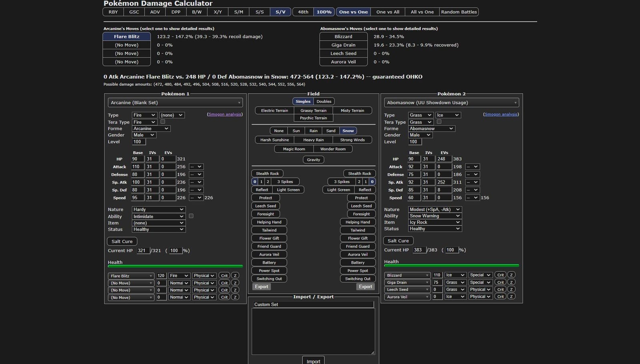This screenshot has height=364, width=640.
Task: Click inside the Custom Set import textarea
Action: coord(313,330)
